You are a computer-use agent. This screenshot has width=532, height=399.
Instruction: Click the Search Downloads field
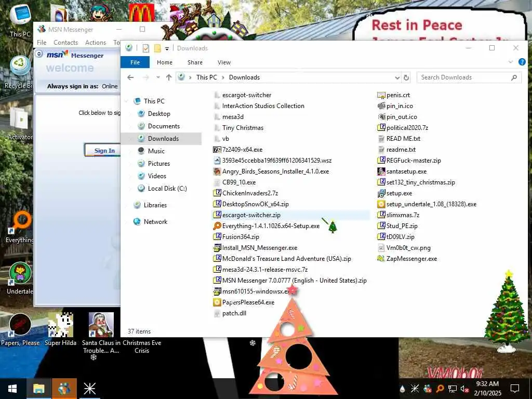469,77
